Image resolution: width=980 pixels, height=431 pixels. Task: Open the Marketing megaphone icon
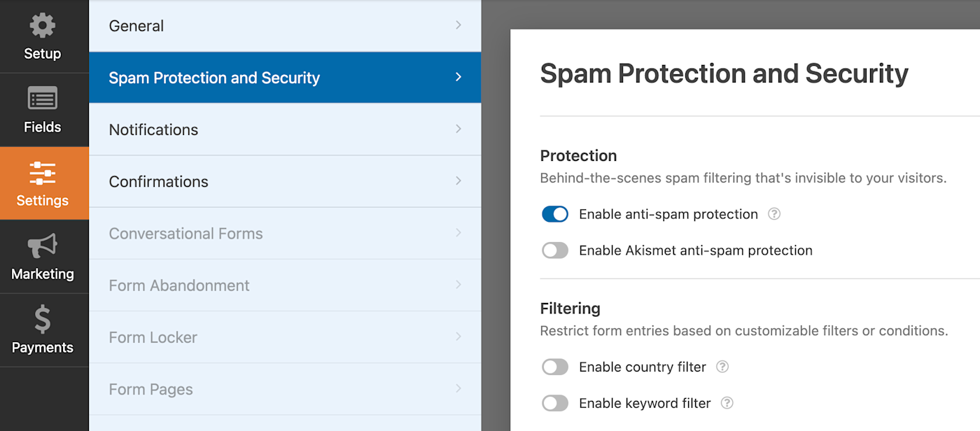click(43, 246)
